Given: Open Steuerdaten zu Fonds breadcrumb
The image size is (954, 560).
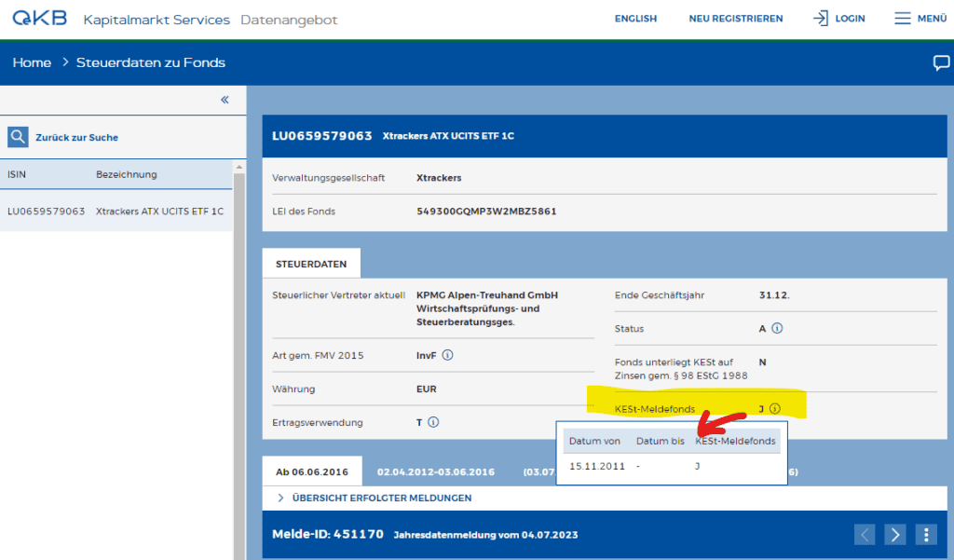Looking at the screenshot, I should click(150, 62).
